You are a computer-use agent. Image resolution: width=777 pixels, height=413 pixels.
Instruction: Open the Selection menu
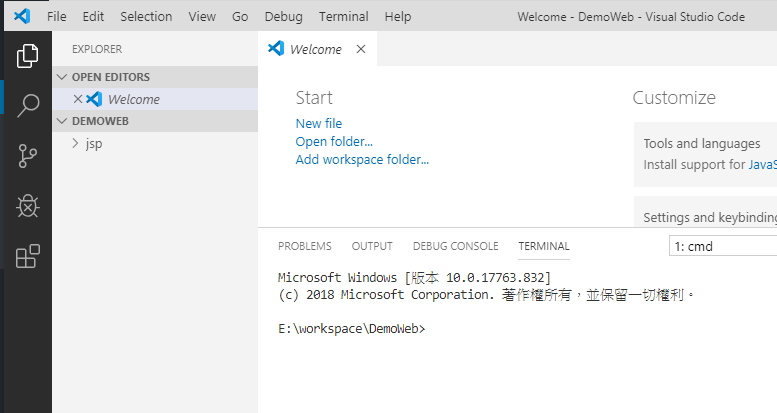pyautogui.click(x=146, y=17)
